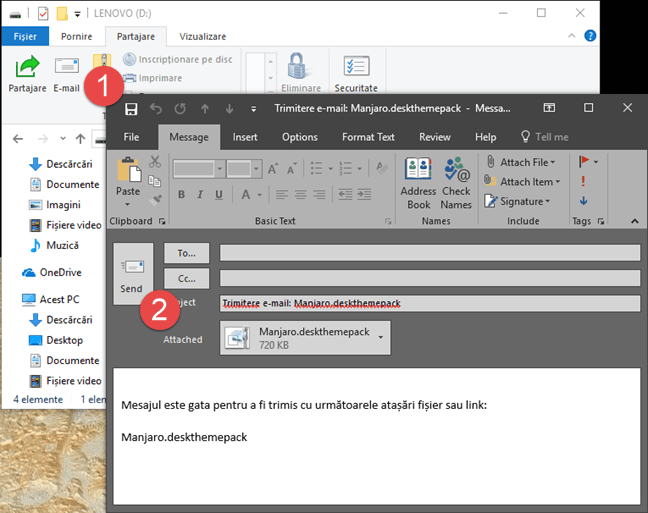
Task: Switch to the Review tab
Action: 435,137
